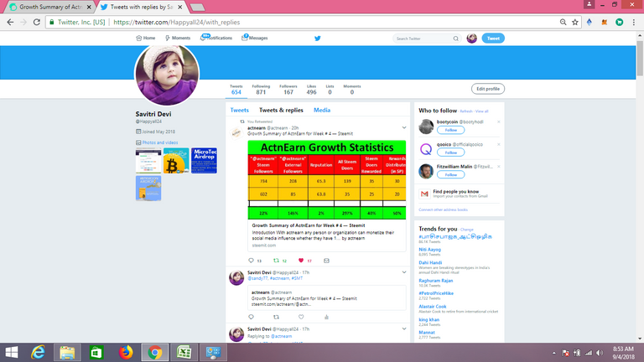
Task: Follow qooico
Action: pyautogui.click(x=450, y=153)
